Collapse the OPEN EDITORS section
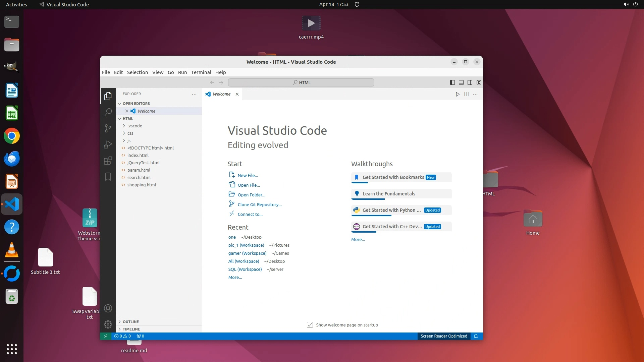 [136, 104]
